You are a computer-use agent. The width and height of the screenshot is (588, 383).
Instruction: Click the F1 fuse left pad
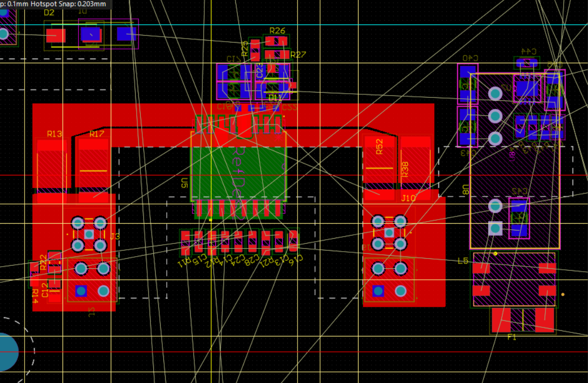pyautogui.click(x=501, y=320)
